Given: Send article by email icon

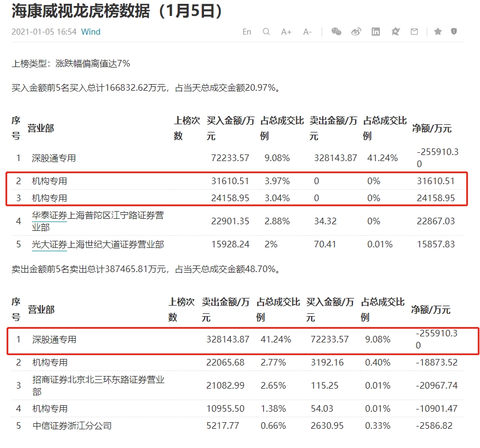Looking at the screenshot, I should [414, 31].
